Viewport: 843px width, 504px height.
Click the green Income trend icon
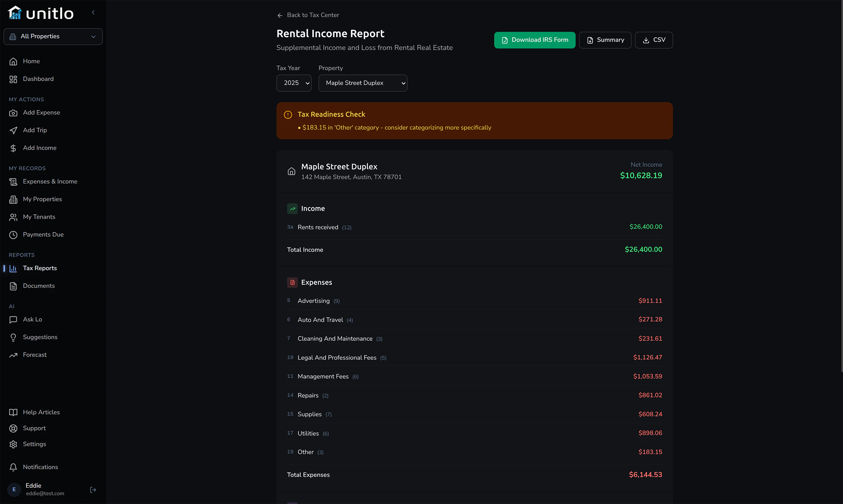292,209
